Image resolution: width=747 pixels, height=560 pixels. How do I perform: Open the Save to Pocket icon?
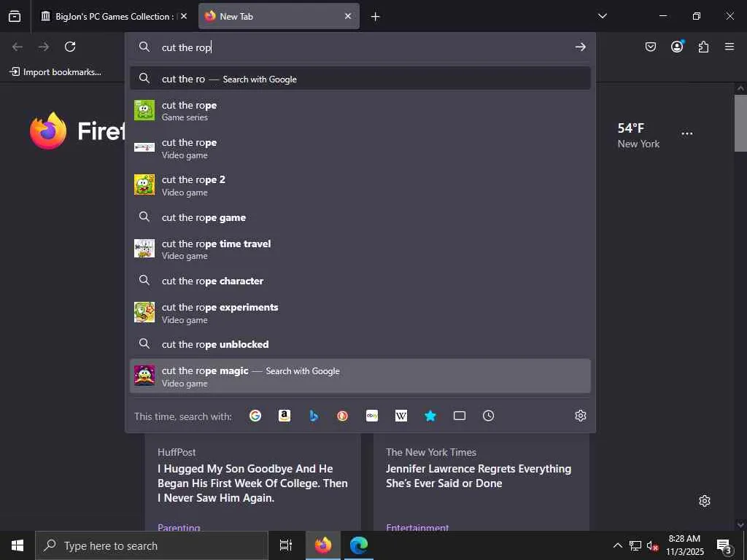tap(650, 47)
